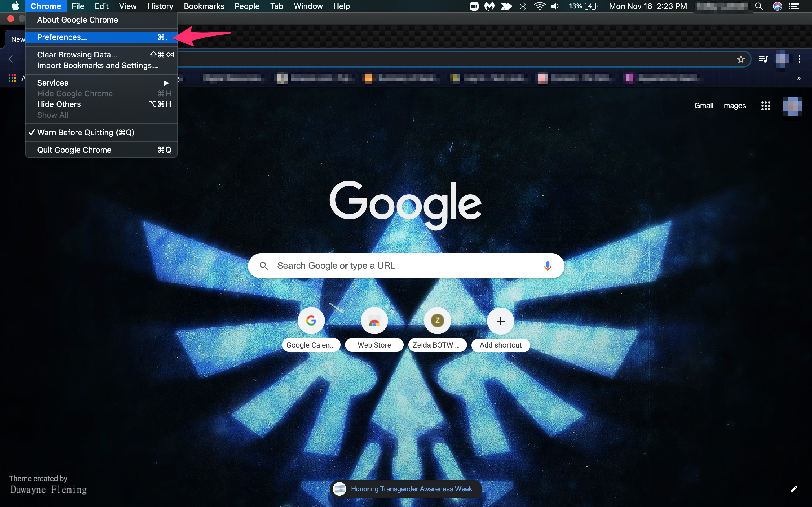Toggle Warn Before Quitting checkmark item
The height and width of the screenshot is (507, 812).
point(85,132)
